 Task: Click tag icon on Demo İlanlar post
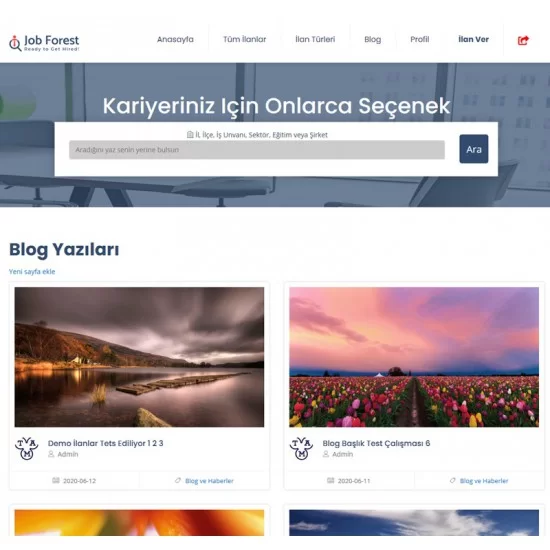[178, 480]
